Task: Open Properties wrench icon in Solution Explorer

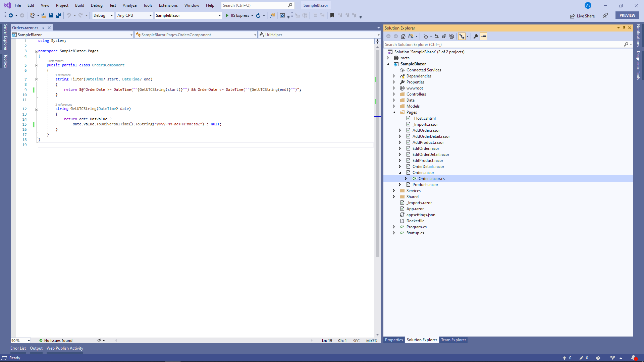Action: (x=476, y=36)
